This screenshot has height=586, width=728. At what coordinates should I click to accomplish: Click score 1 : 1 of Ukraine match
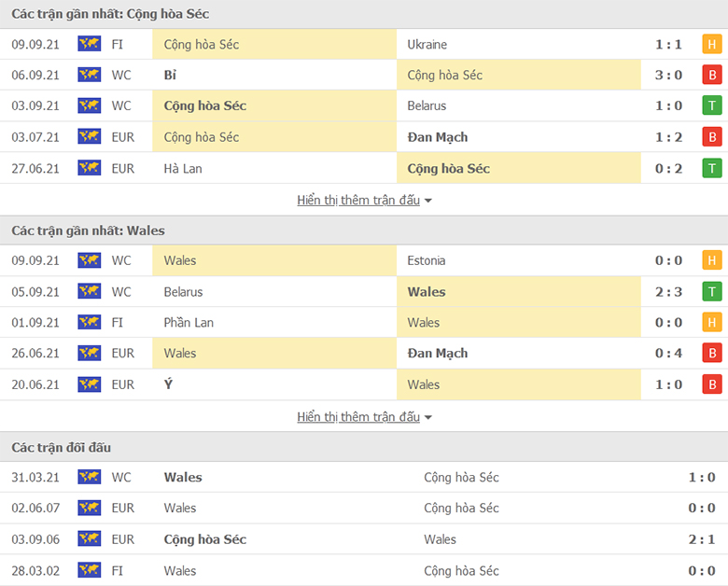[x=667, y=44]
